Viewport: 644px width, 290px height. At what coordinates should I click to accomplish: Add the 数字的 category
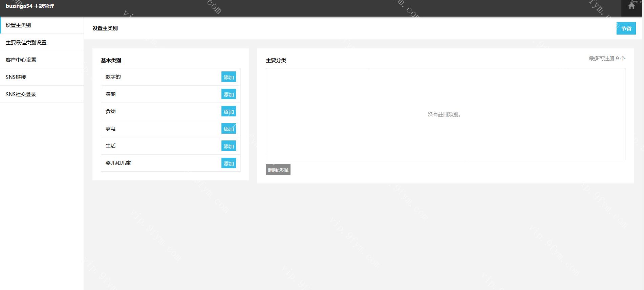coord(229,77)
